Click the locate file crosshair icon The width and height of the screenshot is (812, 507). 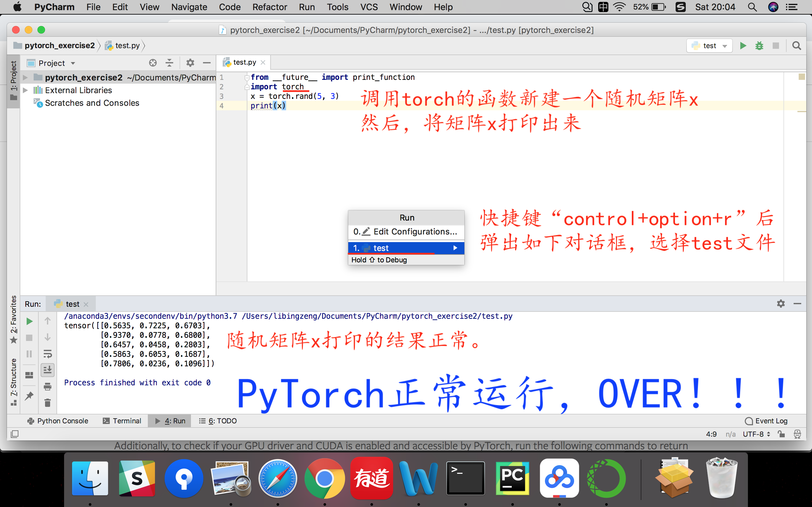[153, 63]
